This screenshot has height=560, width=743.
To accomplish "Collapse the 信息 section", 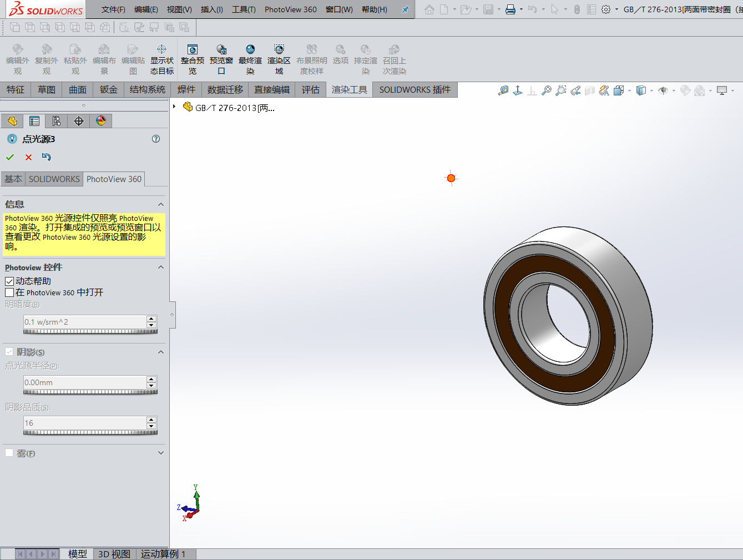I will pos(160,204).
